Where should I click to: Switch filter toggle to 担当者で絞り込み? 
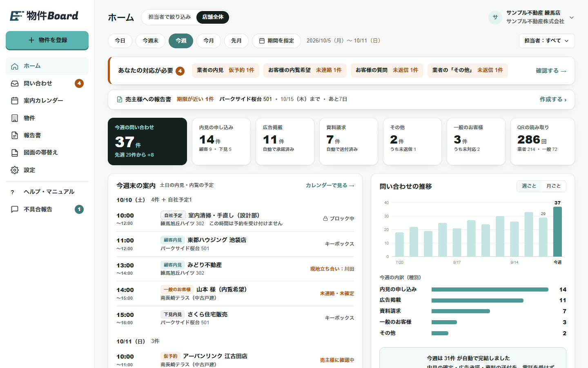(x=169, y=17)
